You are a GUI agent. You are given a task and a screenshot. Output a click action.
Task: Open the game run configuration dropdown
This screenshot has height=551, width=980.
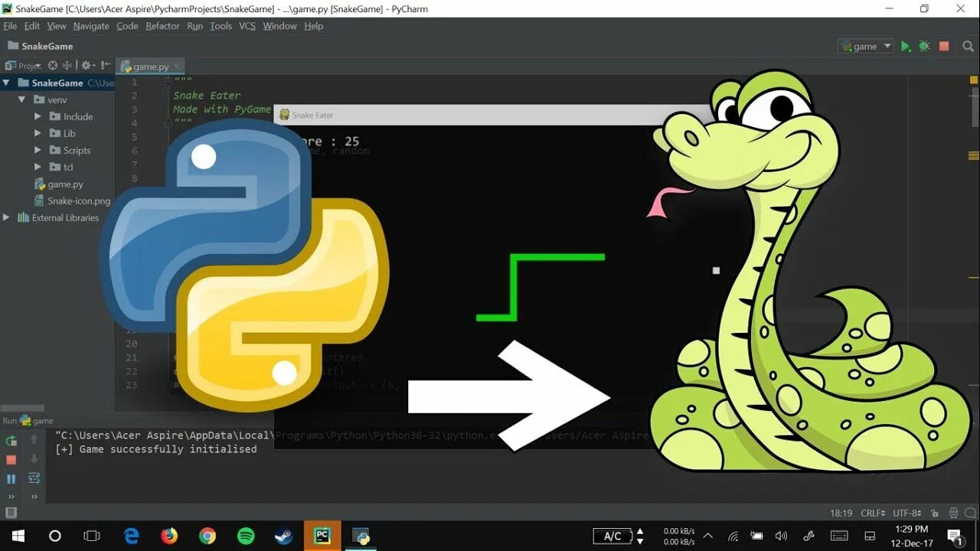click(866, 46)
